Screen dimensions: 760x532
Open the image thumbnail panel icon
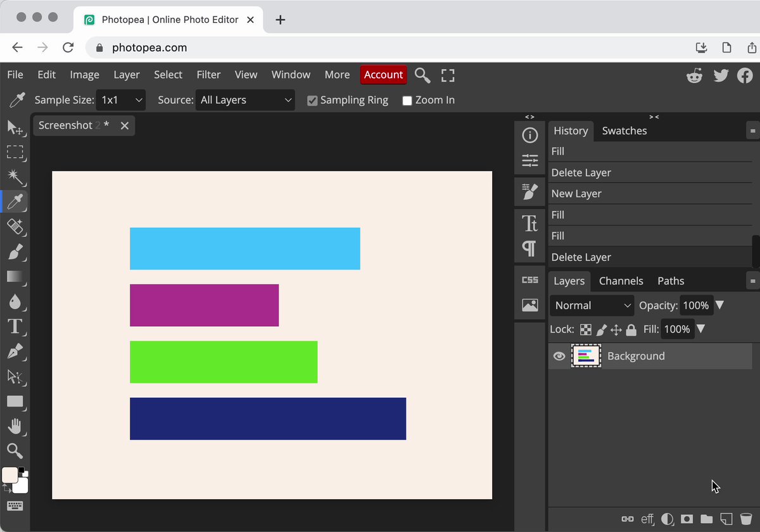pos(530,305)
